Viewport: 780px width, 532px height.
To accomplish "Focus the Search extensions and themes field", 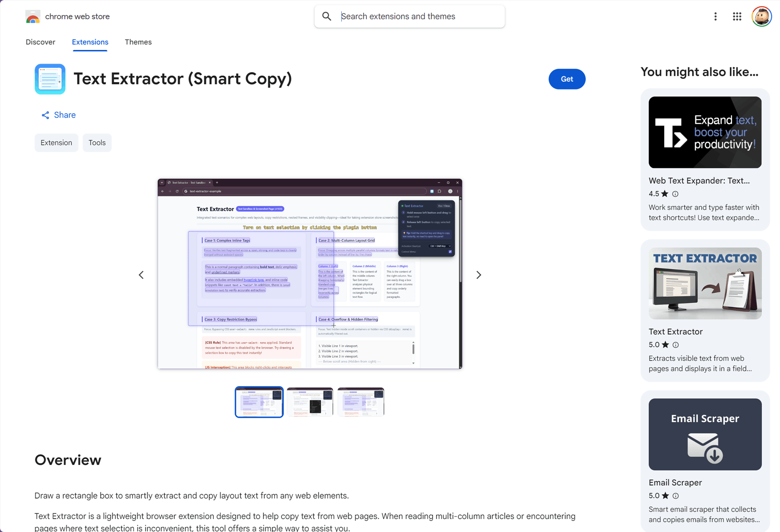I will click(x=409, y=16).
